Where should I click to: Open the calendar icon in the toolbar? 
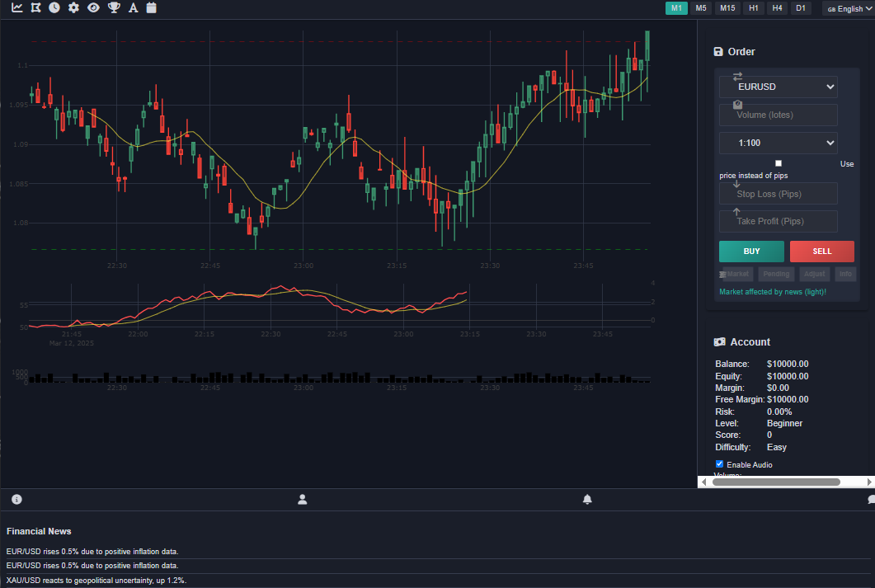click(x=152, y=7)
